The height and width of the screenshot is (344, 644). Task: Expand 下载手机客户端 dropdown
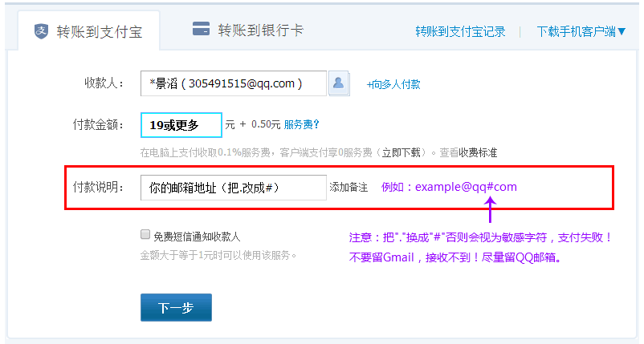coord(581,31)
